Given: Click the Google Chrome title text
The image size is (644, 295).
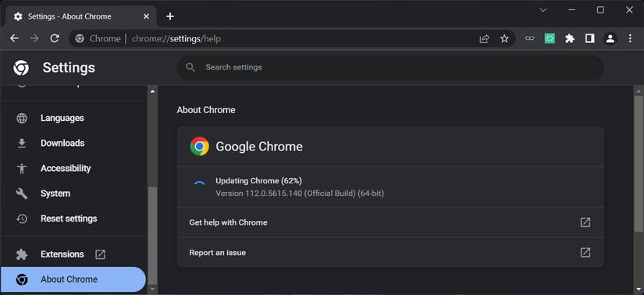Looking at the screenshot, I should (259, 147).
